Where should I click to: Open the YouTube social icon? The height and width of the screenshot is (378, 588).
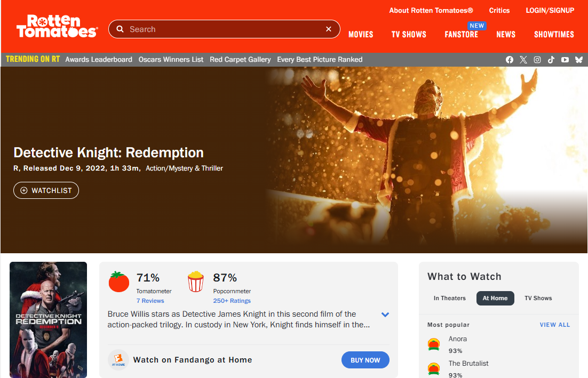pos(565,60)
